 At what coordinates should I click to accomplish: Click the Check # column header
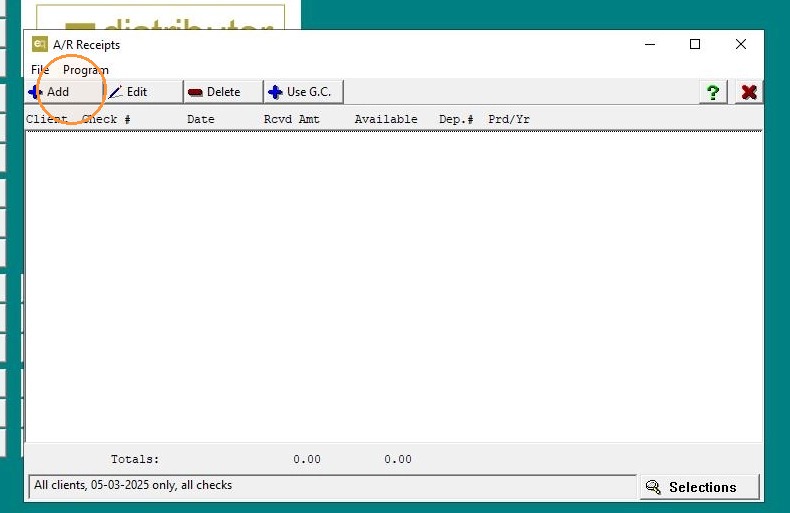point(106,119)
